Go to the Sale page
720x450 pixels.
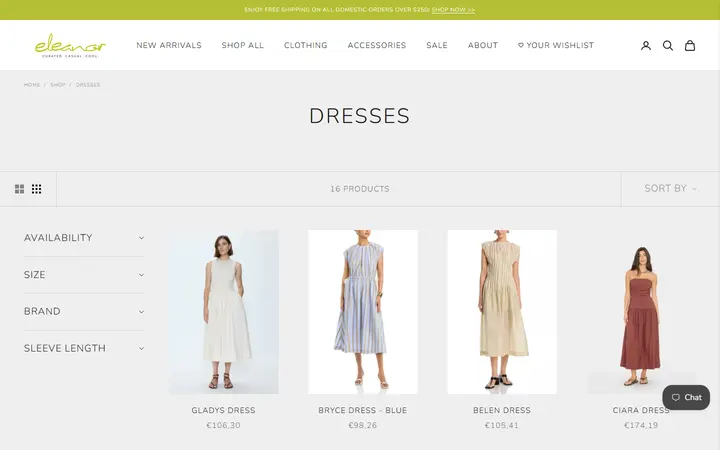(x=437, y=45)
